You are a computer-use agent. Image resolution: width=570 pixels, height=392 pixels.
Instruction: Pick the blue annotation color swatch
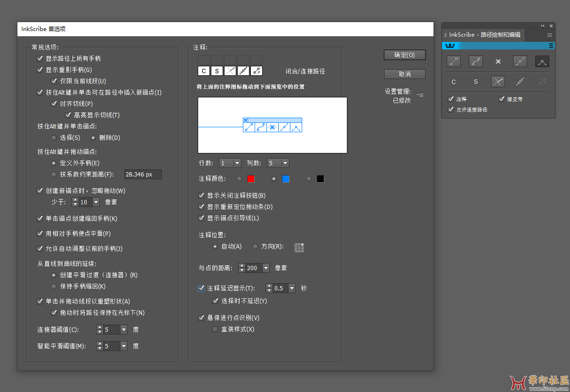point(286,179)
